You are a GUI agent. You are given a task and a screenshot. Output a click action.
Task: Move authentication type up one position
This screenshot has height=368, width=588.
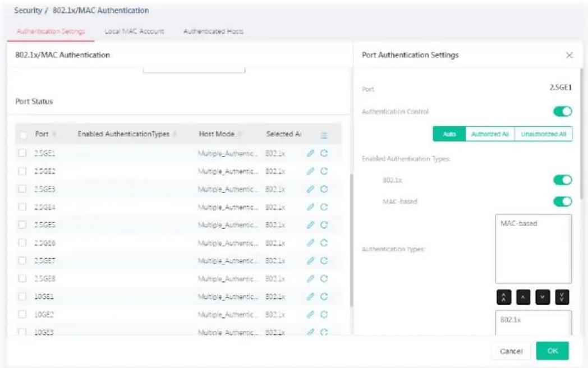(523, 297)
